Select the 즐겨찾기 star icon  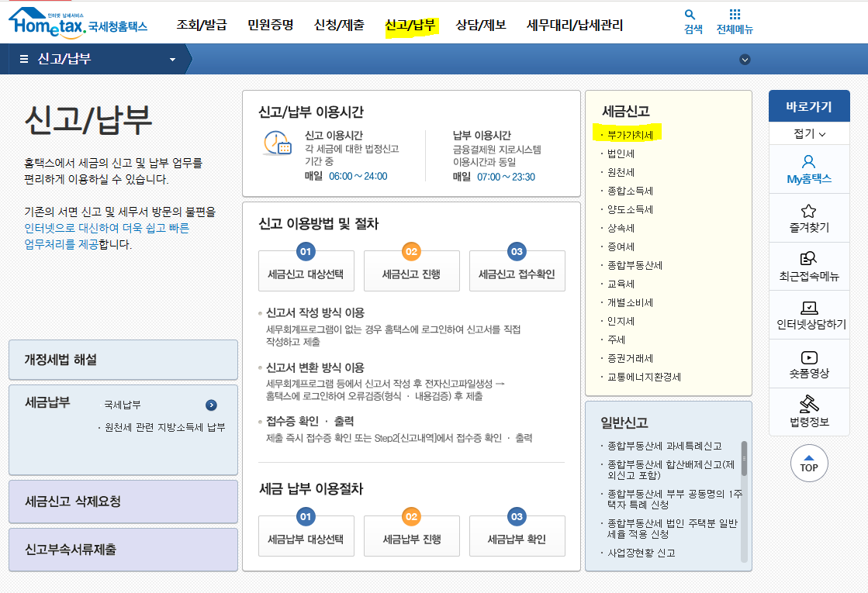(x=809, y=215)
